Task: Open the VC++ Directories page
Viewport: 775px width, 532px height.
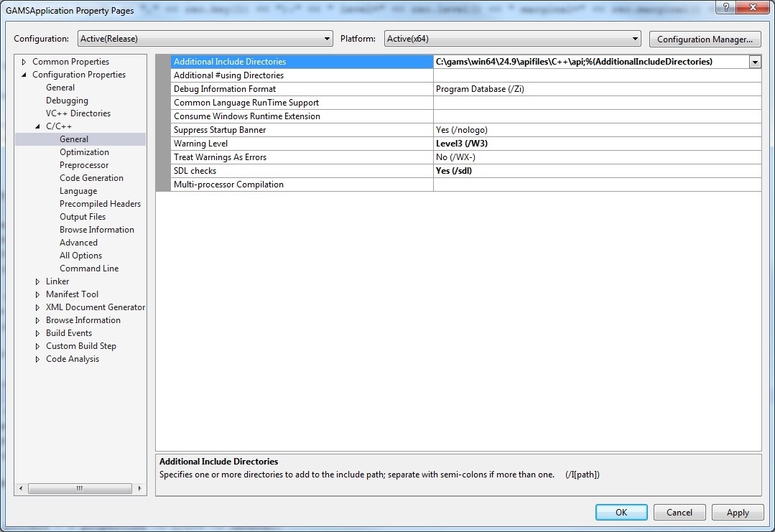Action: point(78,113)
